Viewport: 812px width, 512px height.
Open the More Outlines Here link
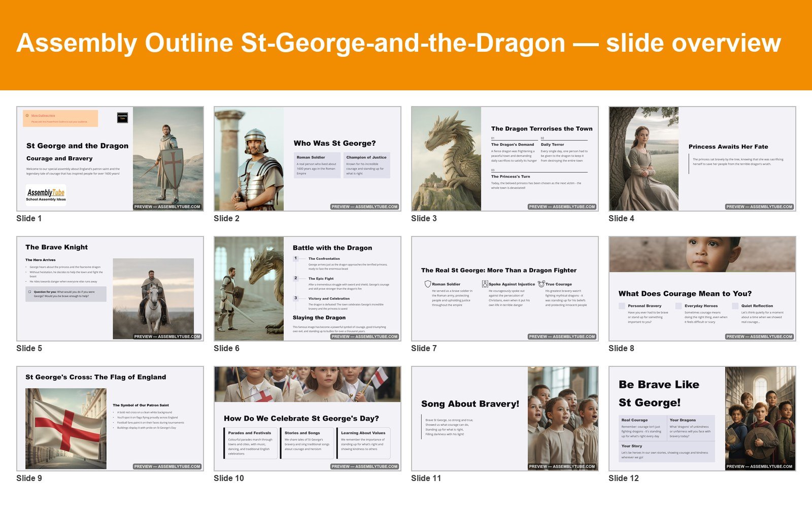[x=43, y=116]
